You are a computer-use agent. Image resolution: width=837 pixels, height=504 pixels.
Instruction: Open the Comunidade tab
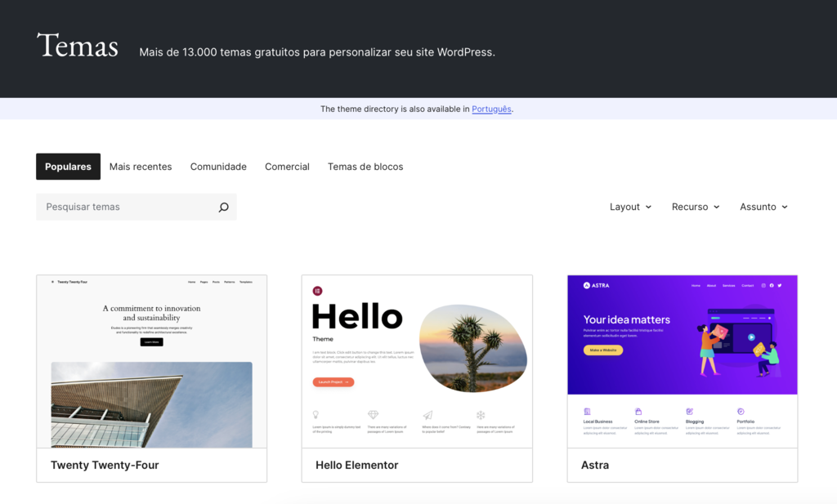[x=218, y=166]
